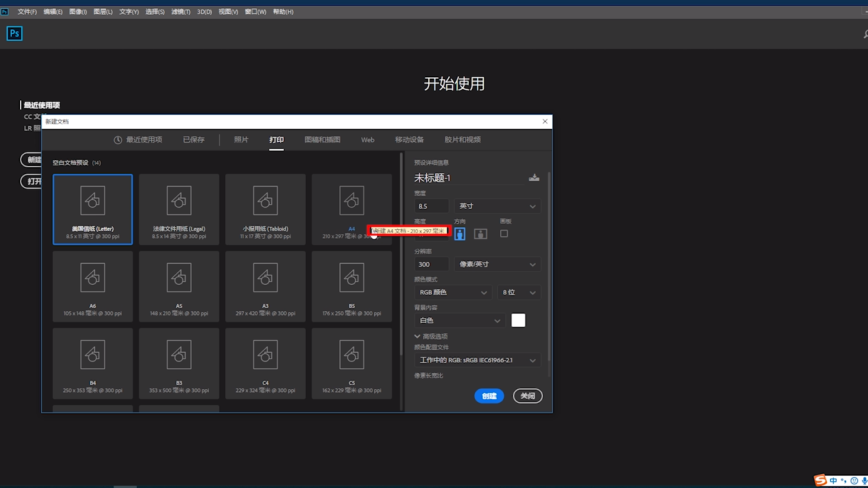Screen dimensions: 868x488
Task: Open the 图层(L) menu
Action: click(103, 12)
